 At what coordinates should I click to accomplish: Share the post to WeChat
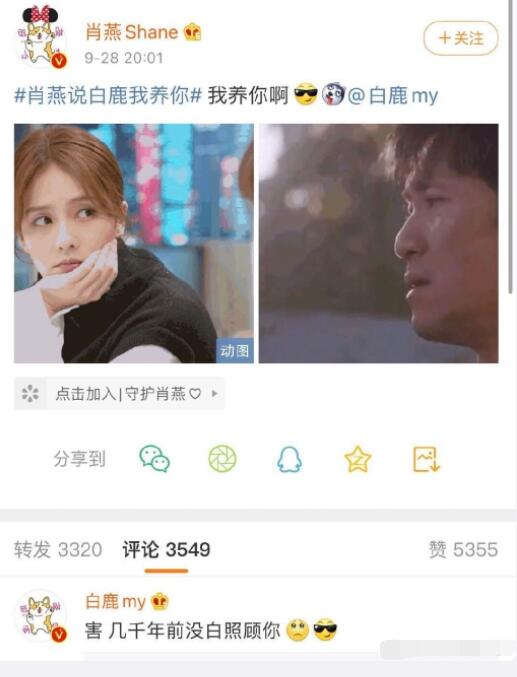154,459
